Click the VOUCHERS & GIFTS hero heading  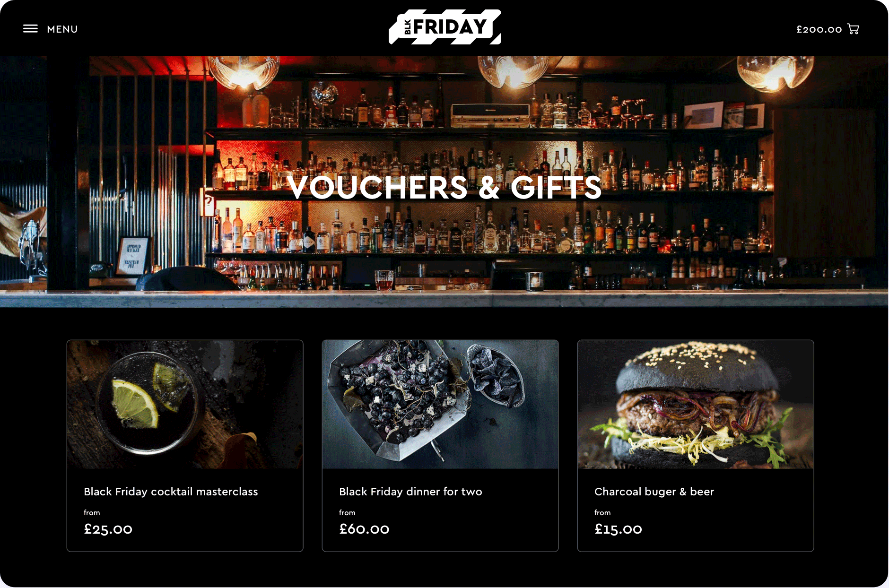(x=444, y=188)
